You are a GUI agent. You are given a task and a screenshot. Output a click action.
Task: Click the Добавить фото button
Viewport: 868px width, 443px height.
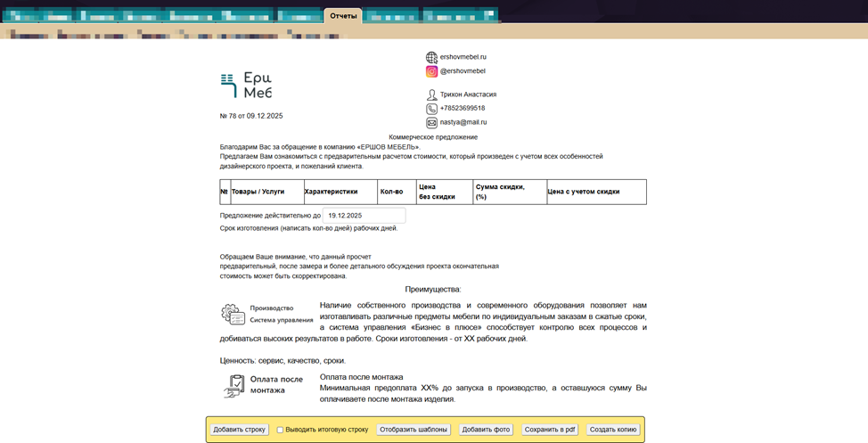pyautogui.click(x=486, y=430)
